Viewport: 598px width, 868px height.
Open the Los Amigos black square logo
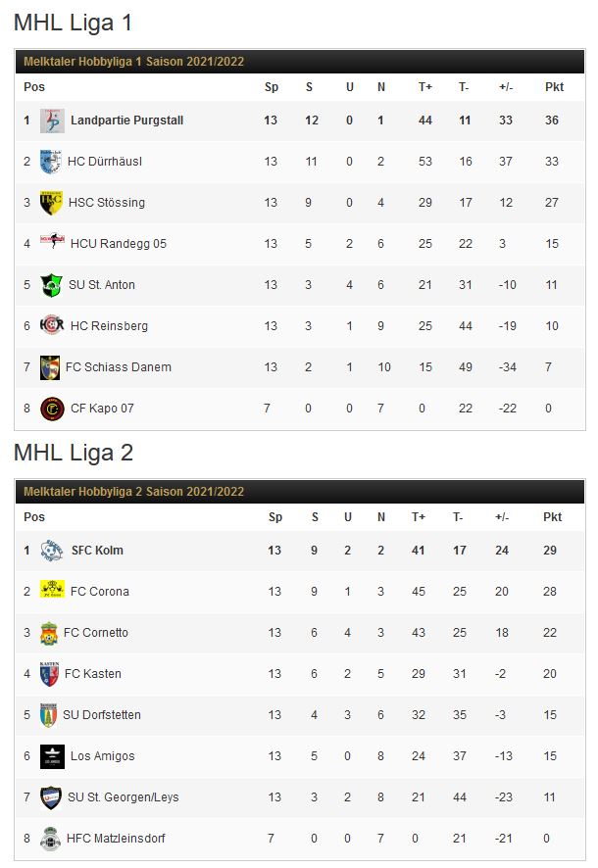pos(52,756)
